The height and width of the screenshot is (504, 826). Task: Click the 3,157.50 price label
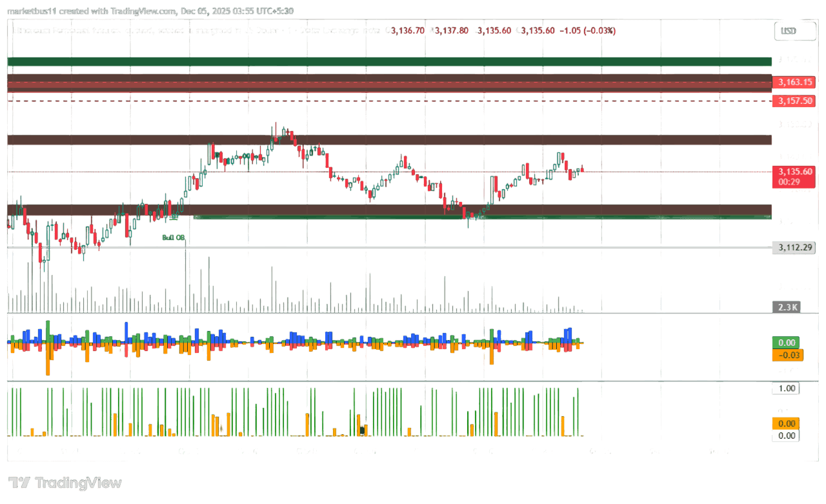[794, 101]
